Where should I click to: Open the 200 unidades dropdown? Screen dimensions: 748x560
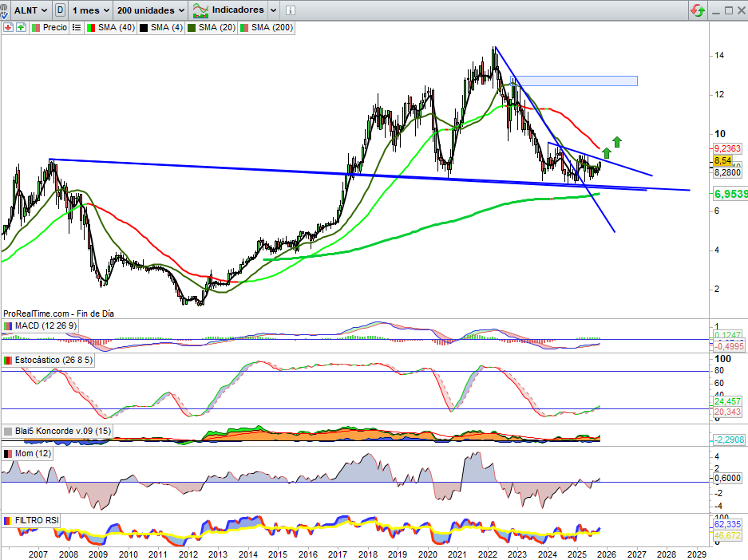pos(150,10)
